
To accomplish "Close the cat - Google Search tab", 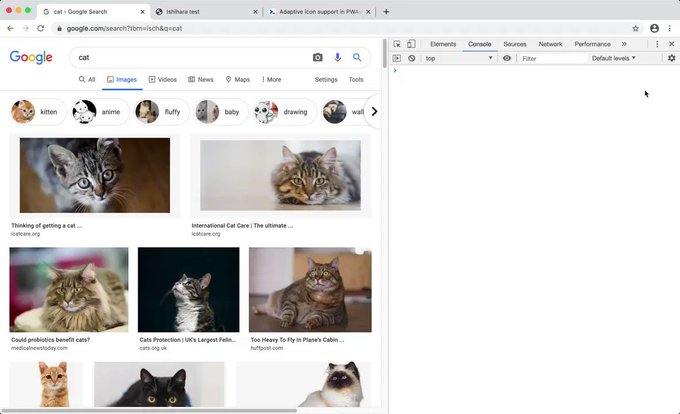I will click(142, 12).
